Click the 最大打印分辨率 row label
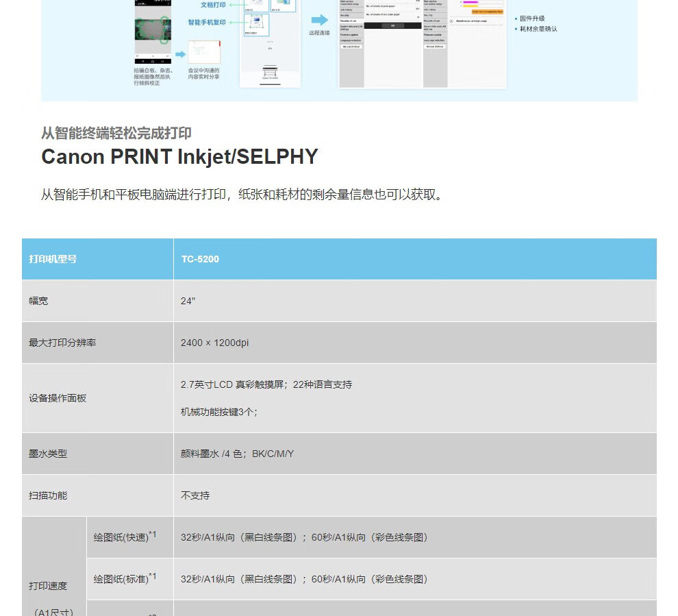Screen dimensions: 678x616 click(x=62, y=343)
